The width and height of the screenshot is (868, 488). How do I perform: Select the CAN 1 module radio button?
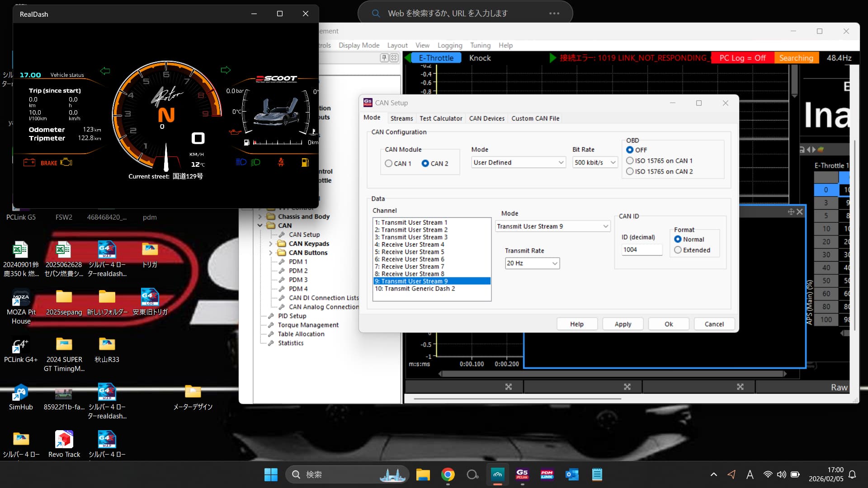tap(389, 164)
